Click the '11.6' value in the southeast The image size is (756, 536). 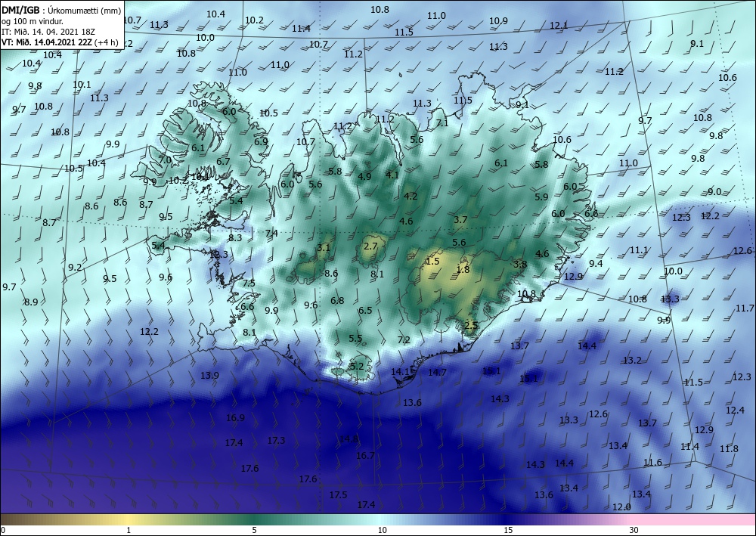(653, 463)
